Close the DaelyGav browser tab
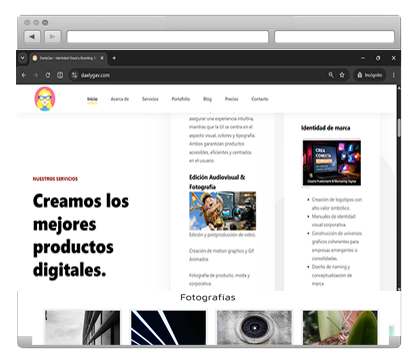The image size is (419, 362). (x=102, y=58)
